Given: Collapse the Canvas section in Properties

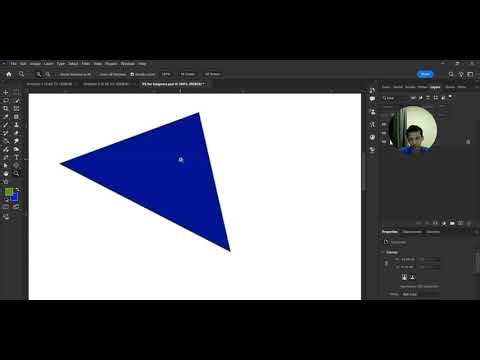Looking at the screenshot, I should tap(384, 252).
